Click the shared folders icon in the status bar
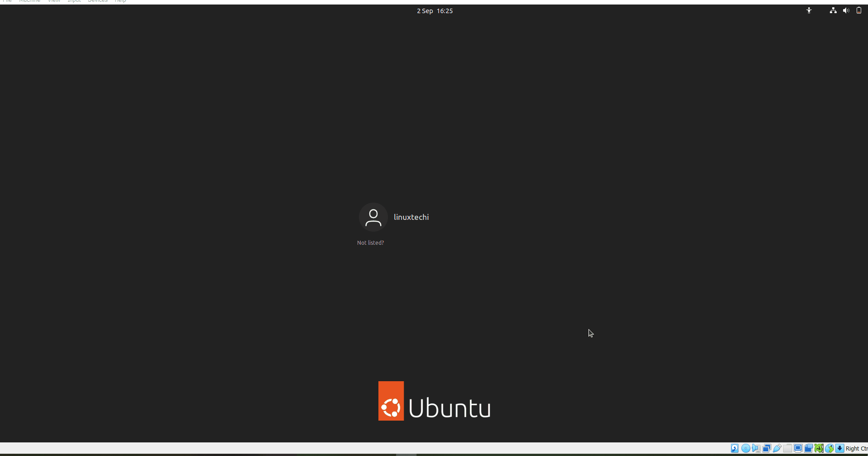Viewport: 868px width, 456px height. (x=788, y=448)
